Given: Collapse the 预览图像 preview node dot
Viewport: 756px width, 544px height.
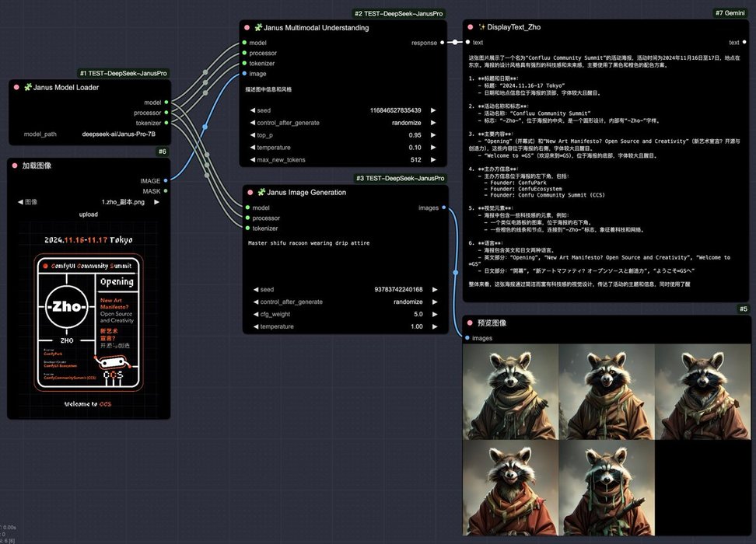Looking at the screenshot, I should [470, 323].
